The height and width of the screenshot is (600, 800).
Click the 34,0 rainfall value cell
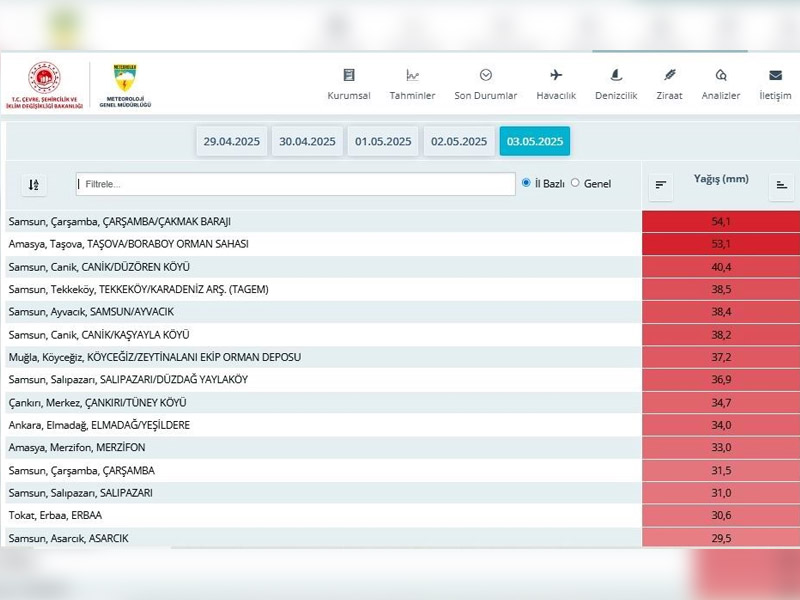[x=721, y=425]
